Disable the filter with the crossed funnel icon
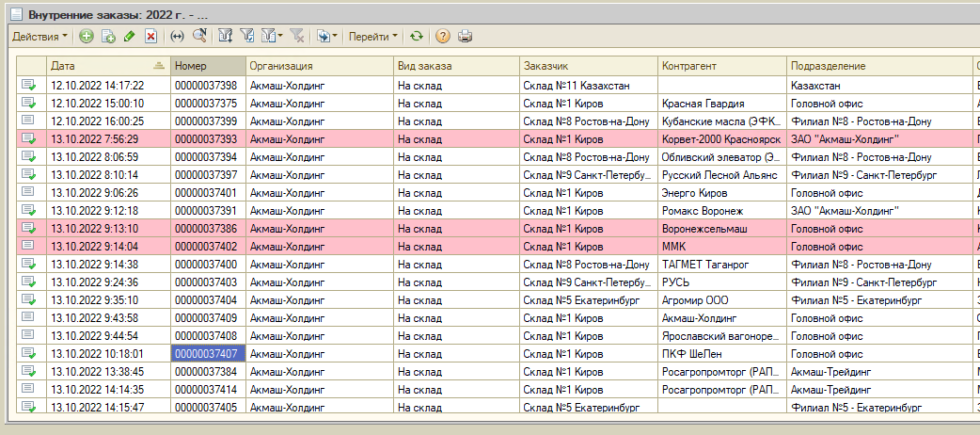Screen dimensions: 980x435 (297, 37)
